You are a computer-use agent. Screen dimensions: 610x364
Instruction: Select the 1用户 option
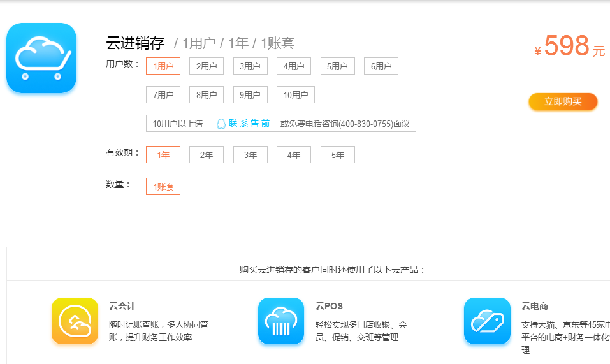(x=163, y=66)
